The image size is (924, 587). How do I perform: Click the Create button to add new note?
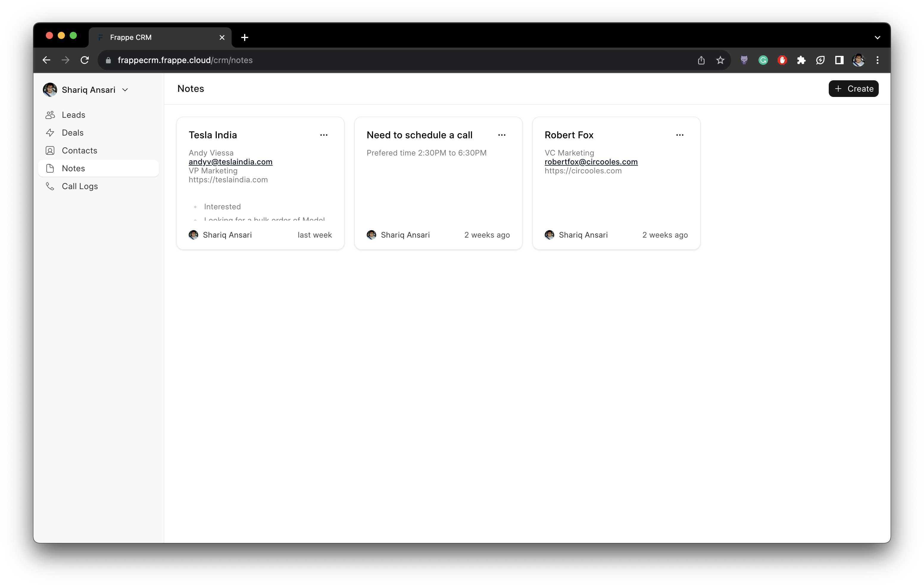coord(854,88)
